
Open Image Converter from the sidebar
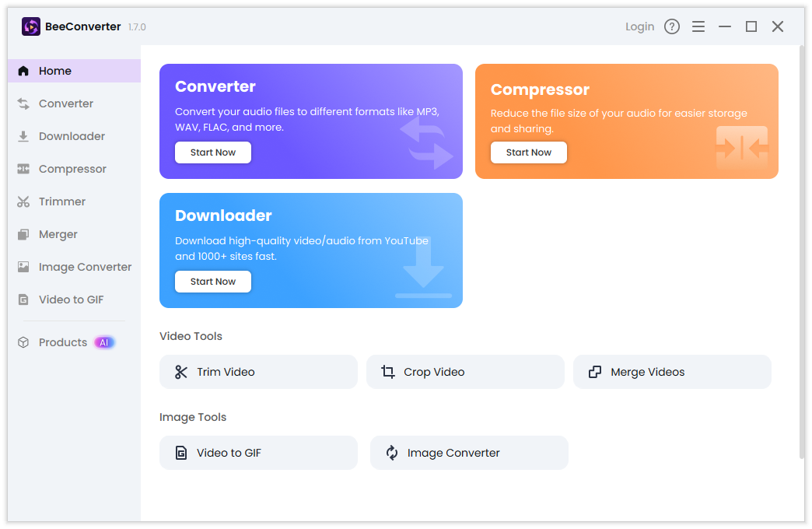coord(24,267)
